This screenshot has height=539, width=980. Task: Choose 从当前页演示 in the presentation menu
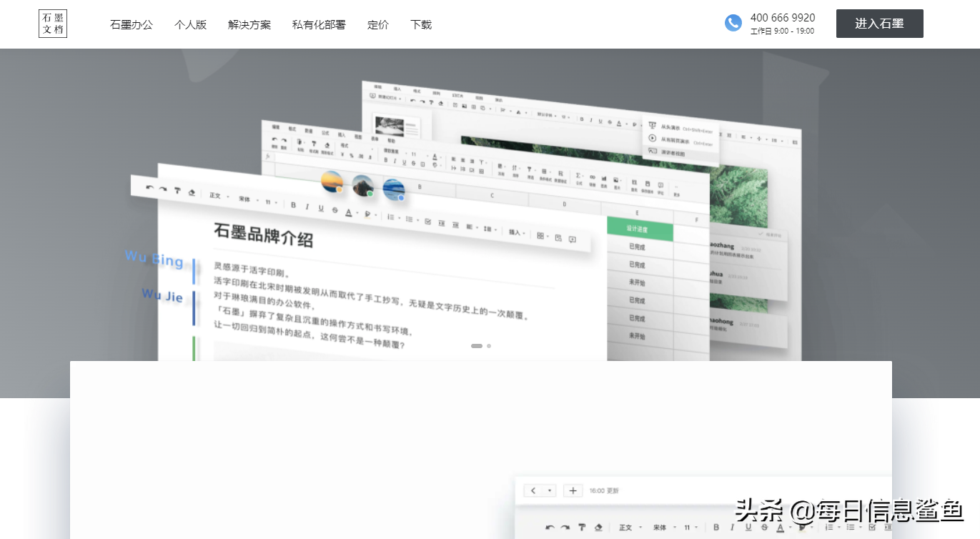point(680,140)
